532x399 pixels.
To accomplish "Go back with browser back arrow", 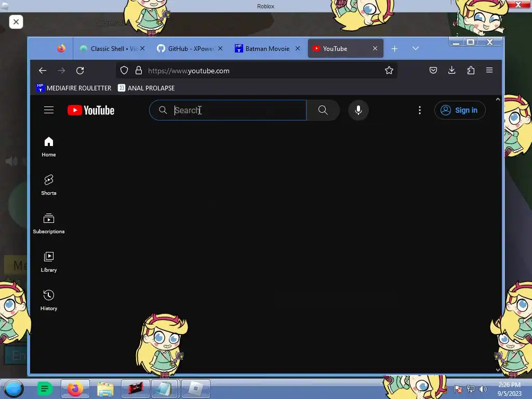I will coord(43,71).
